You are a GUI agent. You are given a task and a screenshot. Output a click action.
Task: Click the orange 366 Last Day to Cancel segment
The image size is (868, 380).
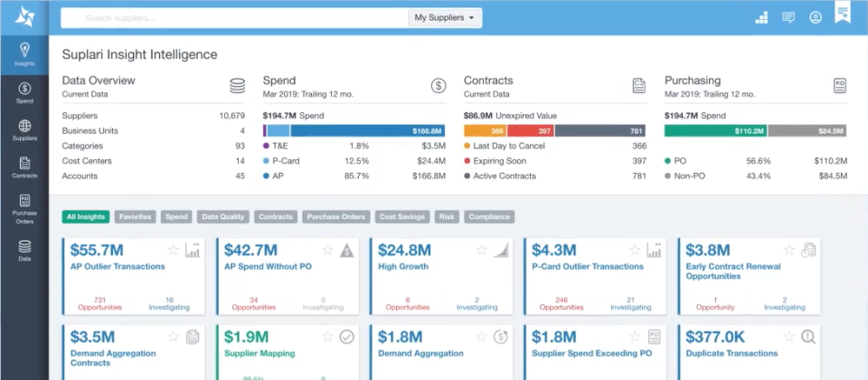[485, 130]
